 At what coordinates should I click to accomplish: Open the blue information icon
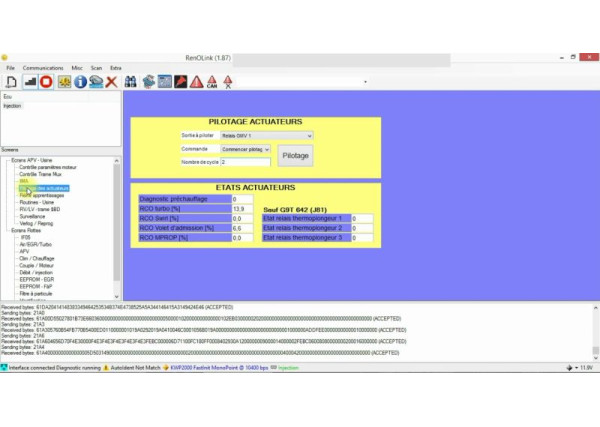pyautogui.click(x=80, y=81)
